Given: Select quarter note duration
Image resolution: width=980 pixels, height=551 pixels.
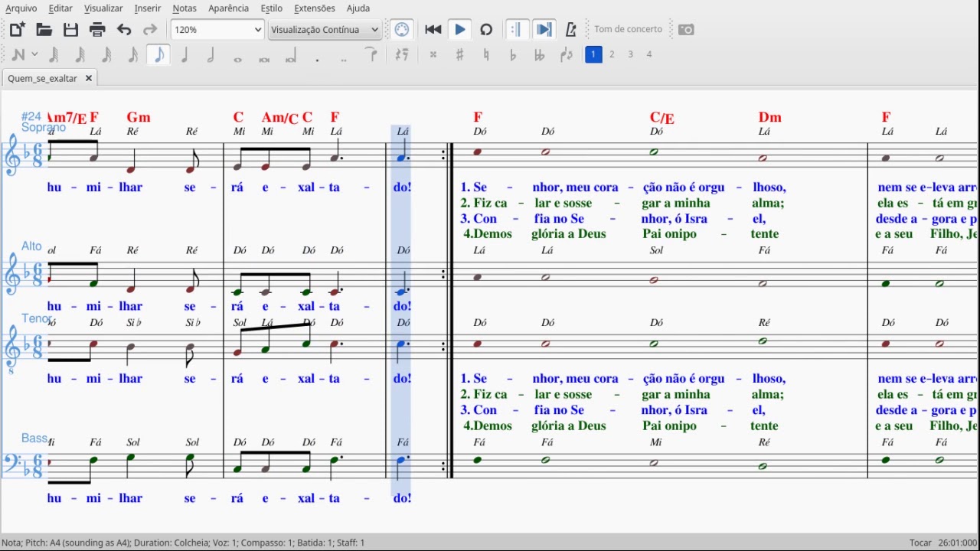Looking at the screenshot, I should pos(185,54).
